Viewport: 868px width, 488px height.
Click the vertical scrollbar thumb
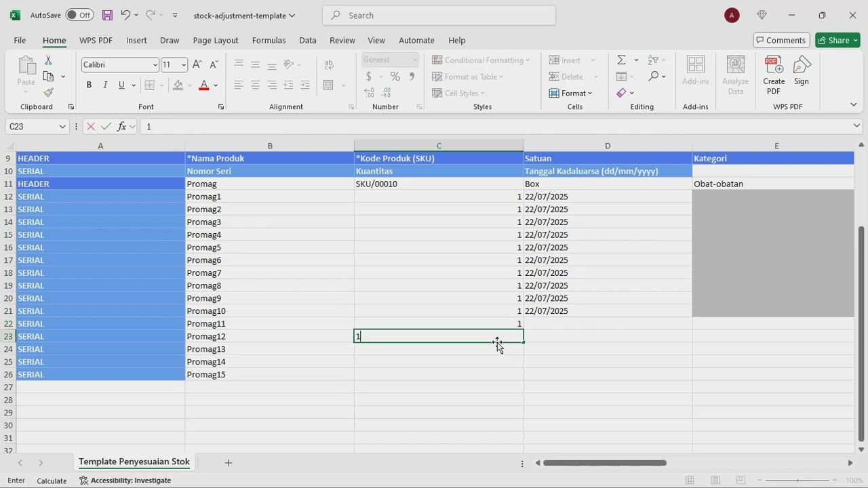pos(861,333)
